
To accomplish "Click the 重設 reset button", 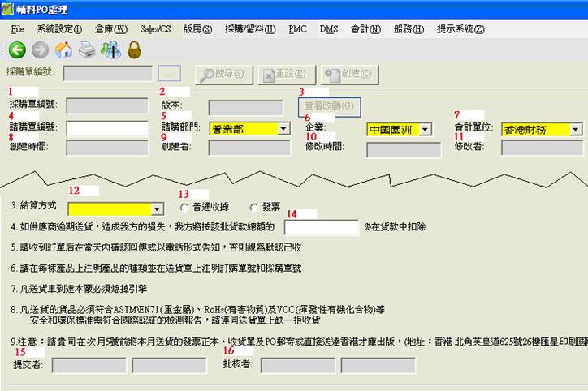I will click(x=286, y=74).
